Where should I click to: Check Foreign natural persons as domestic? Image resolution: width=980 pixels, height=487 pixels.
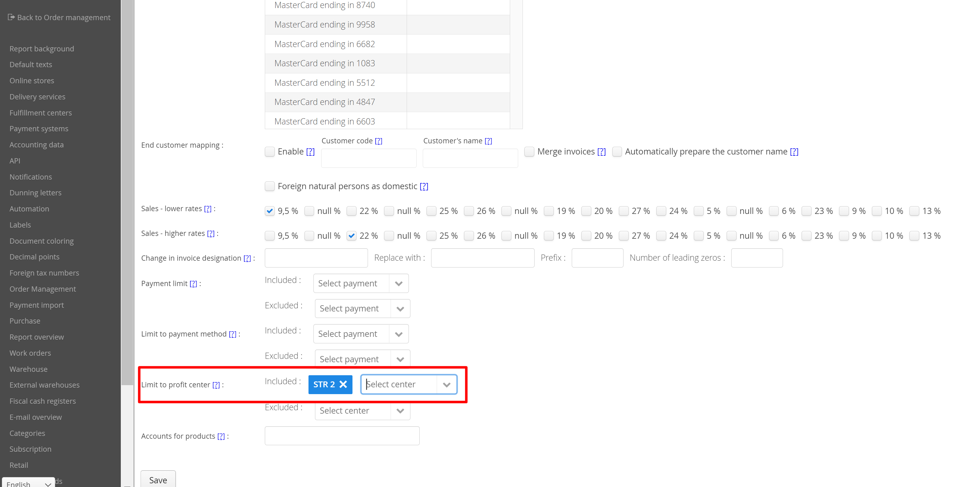270,186
